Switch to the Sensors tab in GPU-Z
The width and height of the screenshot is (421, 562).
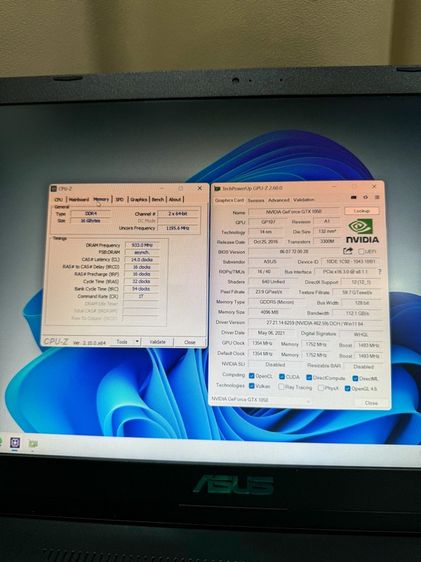click(256, 200)
